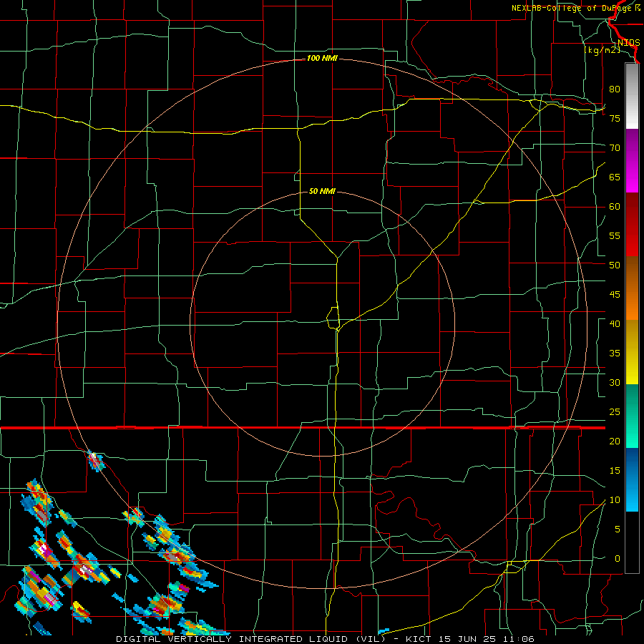Viewport: 644px width, 644px height.
Task: Click the 5 value on the color scale
Action: (618, 530)
